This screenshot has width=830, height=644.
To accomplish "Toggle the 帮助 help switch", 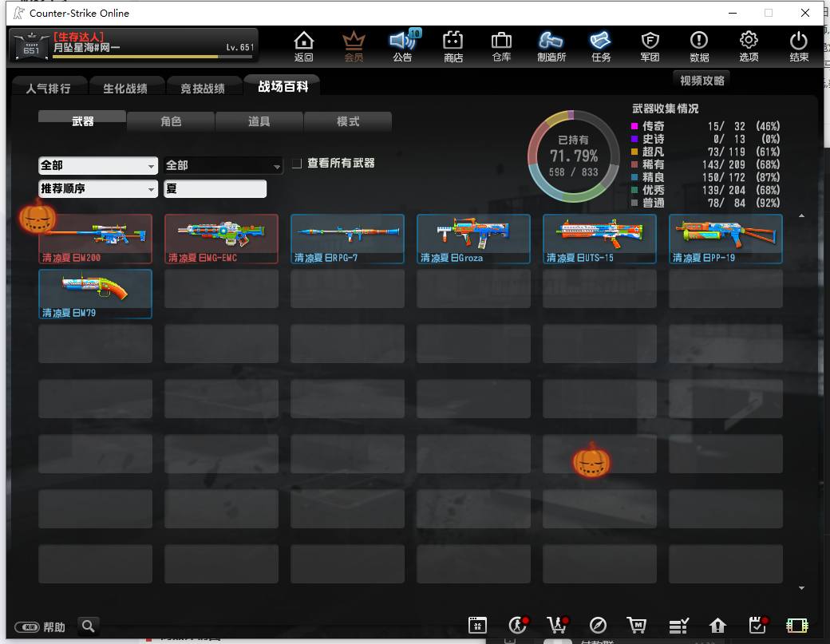I will coord(27,627).
